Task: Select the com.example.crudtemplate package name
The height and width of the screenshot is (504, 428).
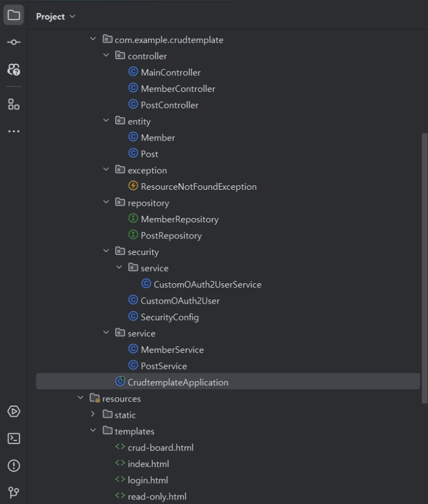Action: [169, 40]
